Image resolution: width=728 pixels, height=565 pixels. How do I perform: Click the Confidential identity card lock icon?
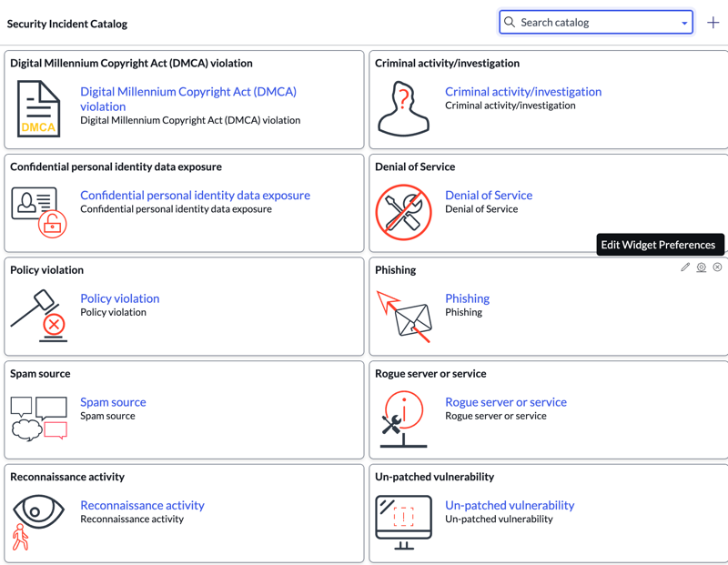coord(39,212)
